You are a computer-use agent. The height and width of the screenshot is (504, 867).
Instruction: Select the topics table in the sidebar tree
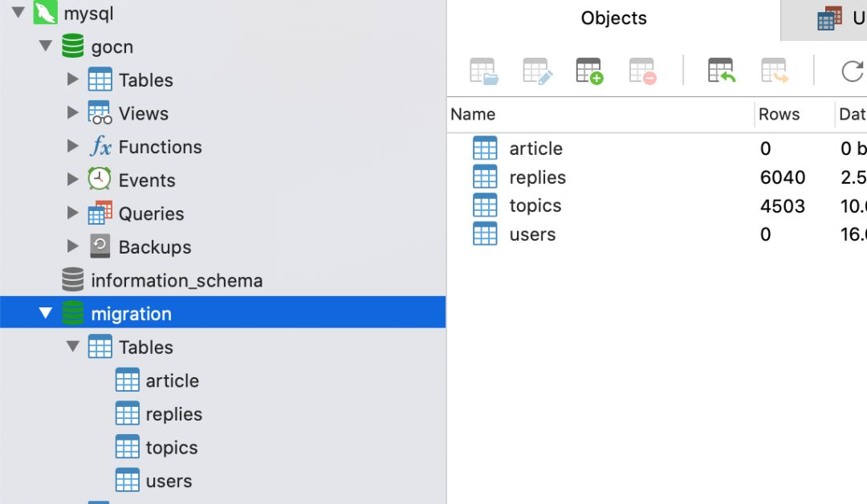(171, 447)
